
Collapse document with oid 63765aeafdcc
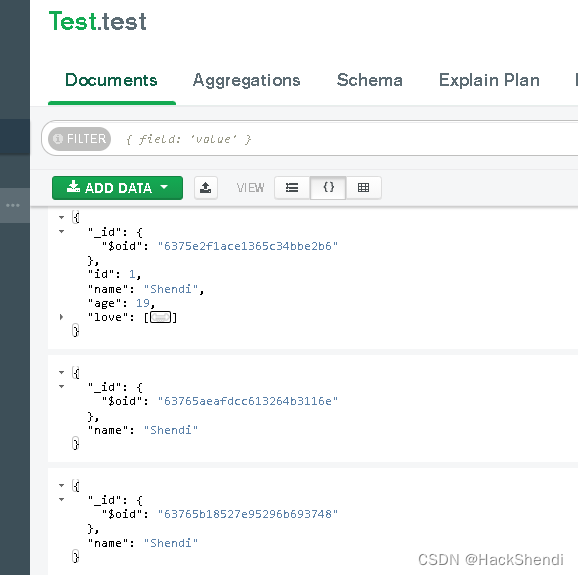[x=62, y=372]
